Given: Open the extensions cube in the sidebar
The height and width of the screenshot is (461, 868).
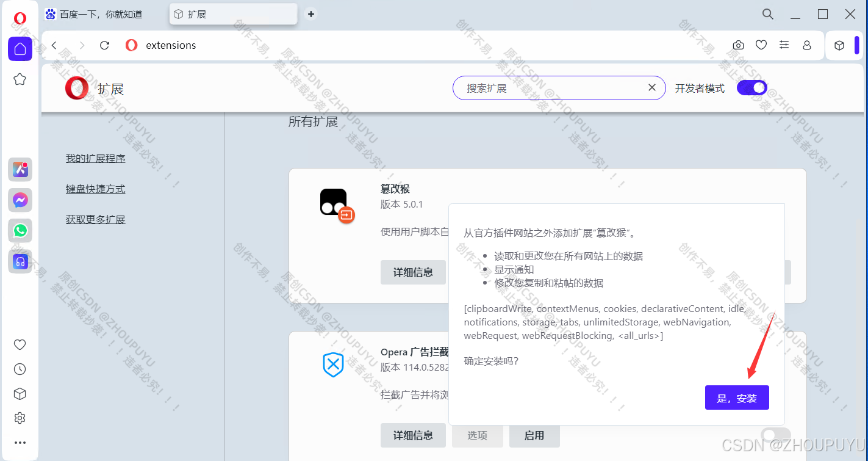Looking at the screenshot, I should point(20,394).
